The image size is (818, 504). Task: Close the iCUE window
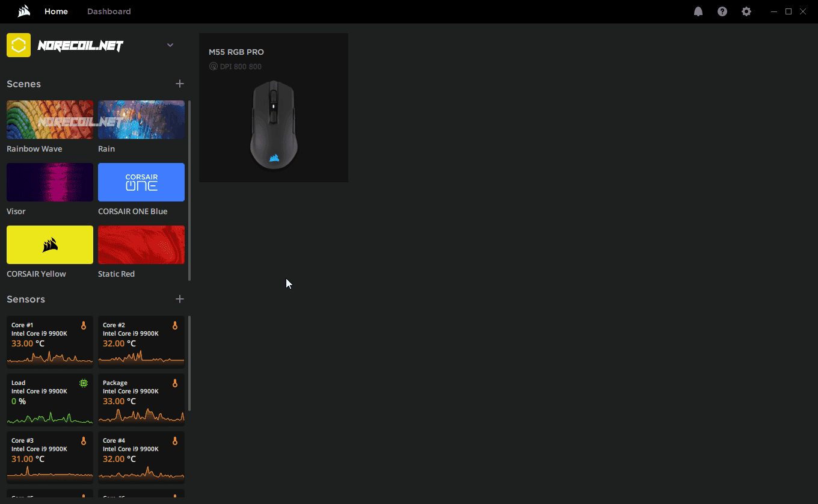pos(803,11)
